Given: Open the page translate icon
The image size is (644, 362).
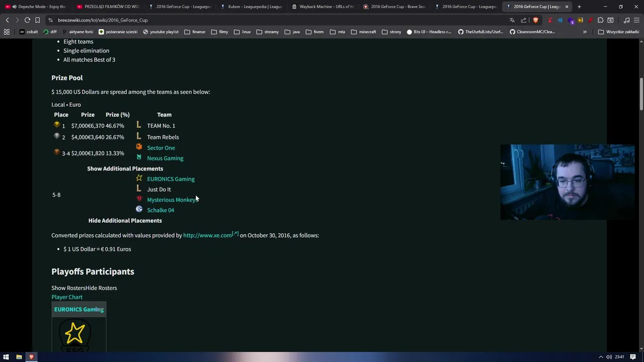Looking at the screenshot, I should pos(512,20).
